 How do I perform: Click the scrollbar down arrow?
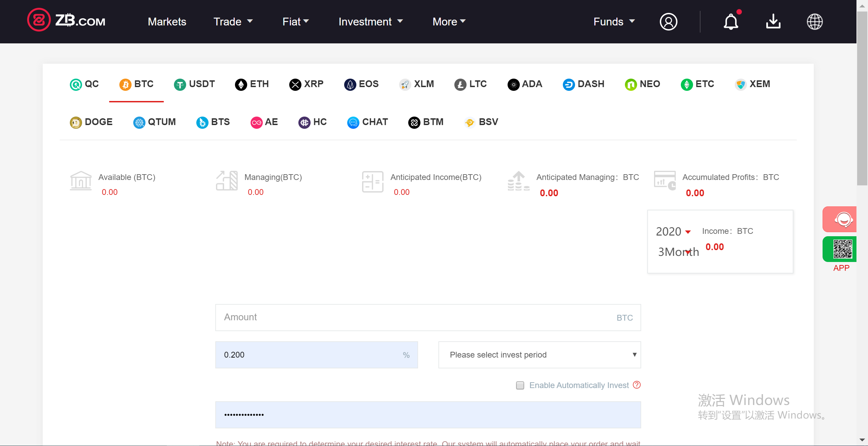click(862, 440)
